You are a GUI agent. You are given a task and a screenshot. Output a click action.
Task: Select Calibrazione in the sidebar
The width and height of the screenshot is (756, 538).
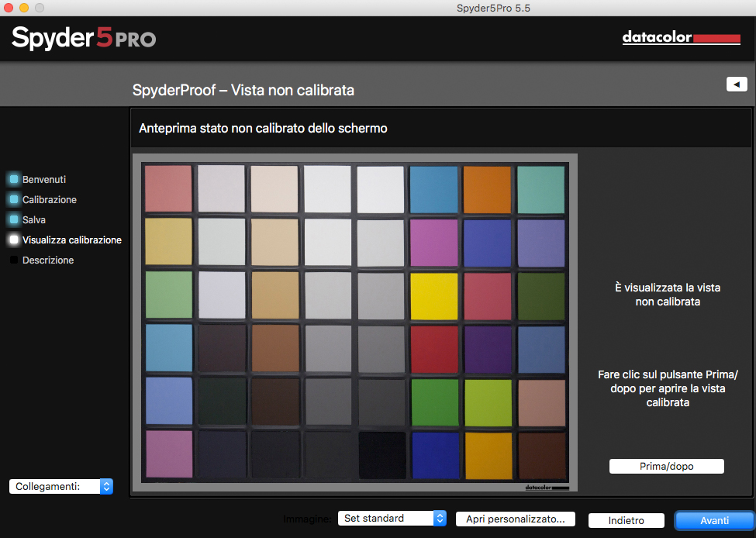point(50,200)
